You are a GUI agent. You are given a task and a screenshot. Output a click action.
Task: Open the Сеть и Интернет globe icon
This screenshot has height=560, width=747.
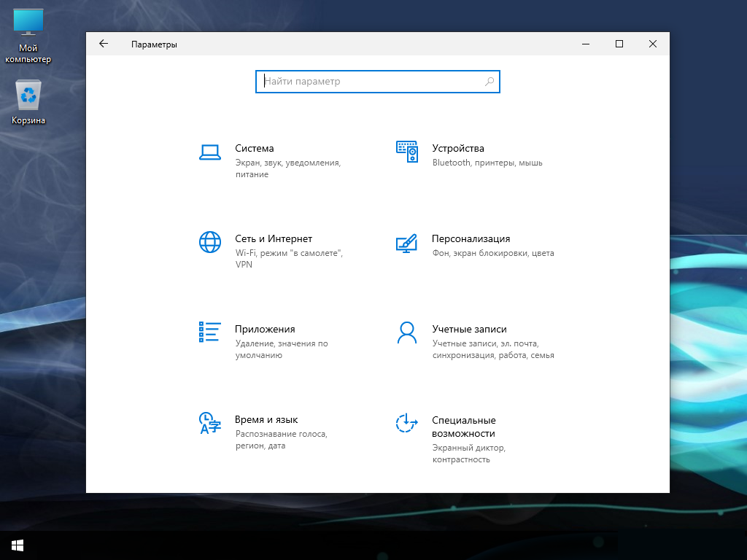210,242
